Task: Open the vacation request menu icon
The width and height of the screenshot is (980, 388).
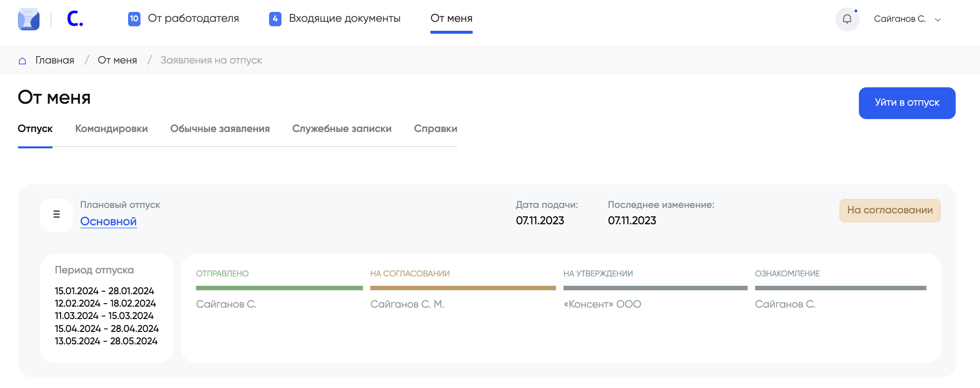Action: tap(57, 214)
